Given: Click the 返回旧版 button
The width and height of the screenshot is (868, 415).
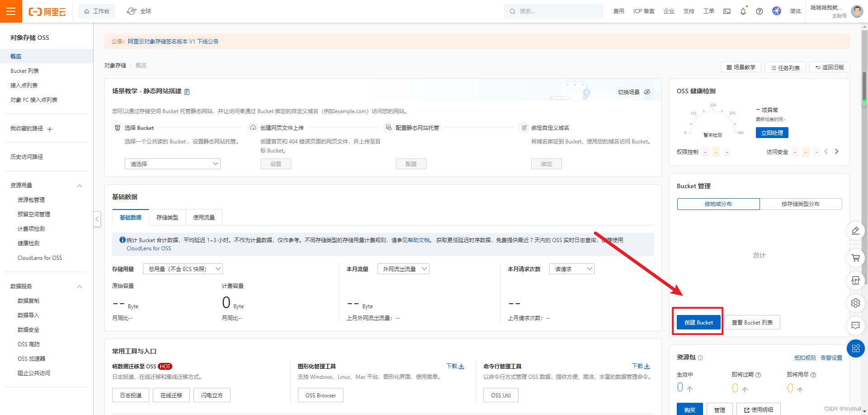Looking at the screenshot, I should click(830, 67).
